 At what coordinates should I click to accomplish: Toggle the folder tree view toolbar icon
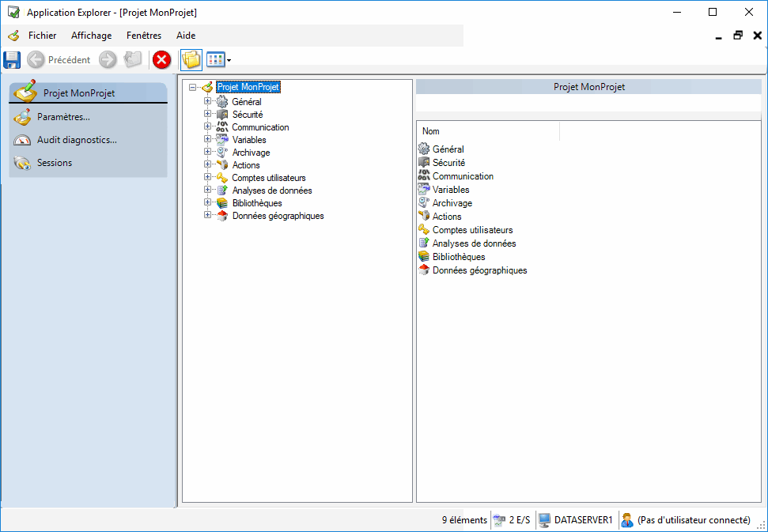(191, 60)
